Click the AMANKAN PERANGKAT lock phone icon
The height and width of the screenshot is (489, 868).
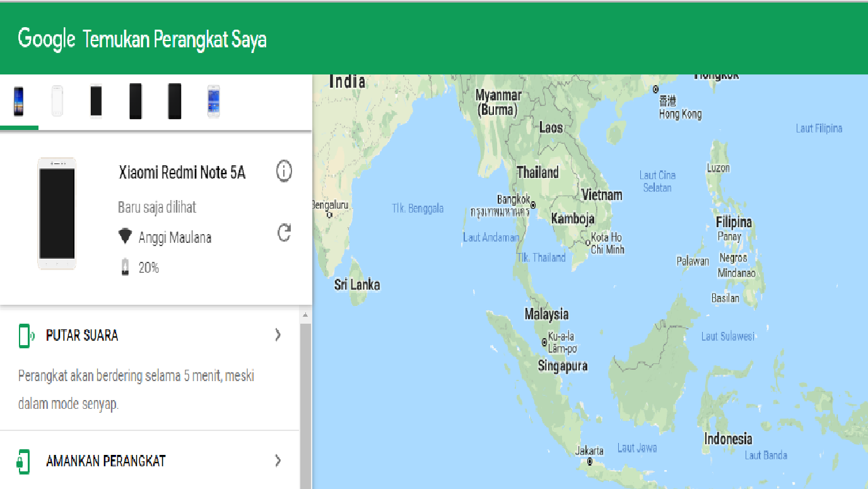point(23,461)
